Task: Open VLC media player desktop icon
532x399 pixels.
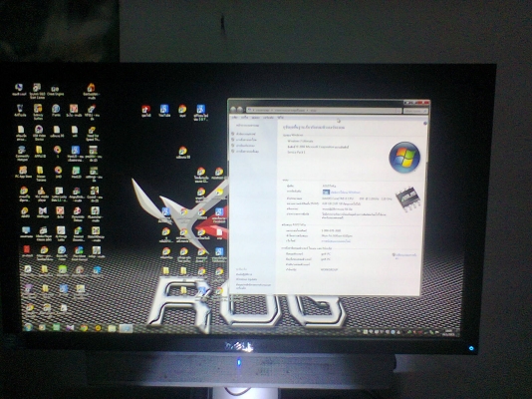Action: pos(42,195)
